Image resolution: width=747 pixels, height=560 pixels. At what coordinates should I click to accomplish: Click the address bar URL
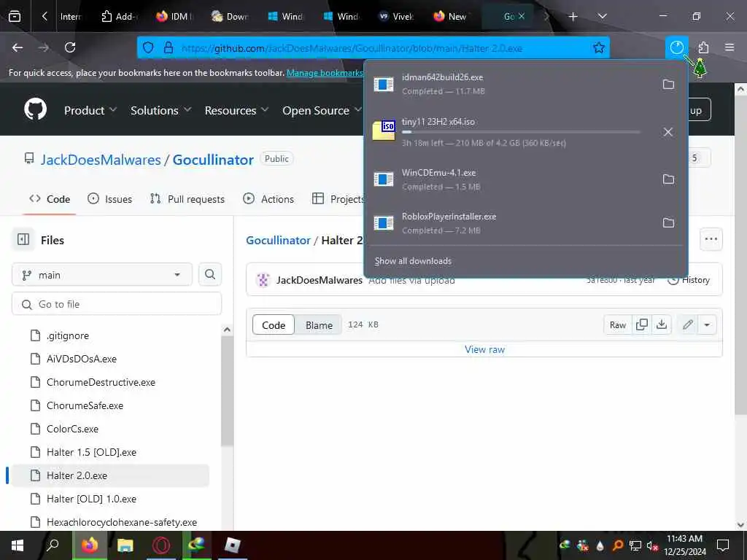click(352, 48)
